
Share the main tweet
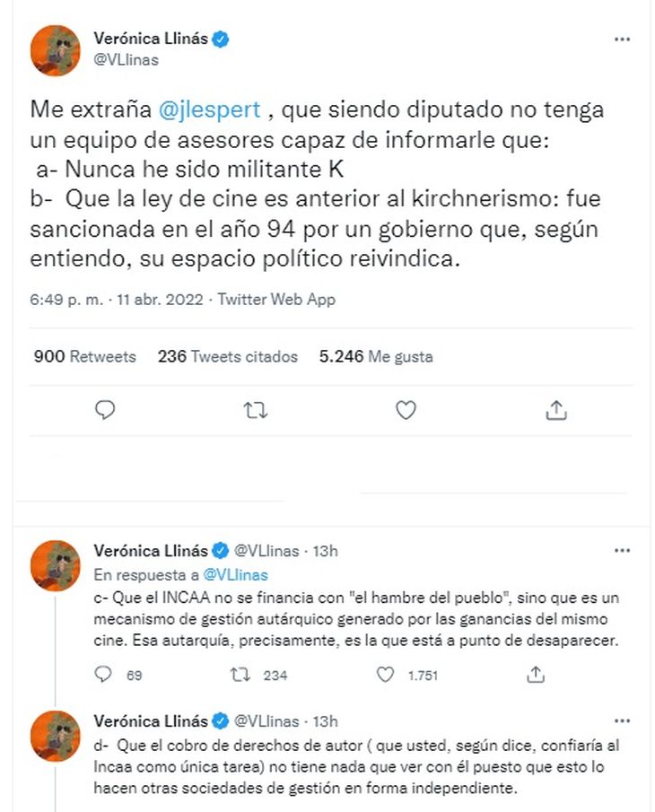[x=556, y=410]
